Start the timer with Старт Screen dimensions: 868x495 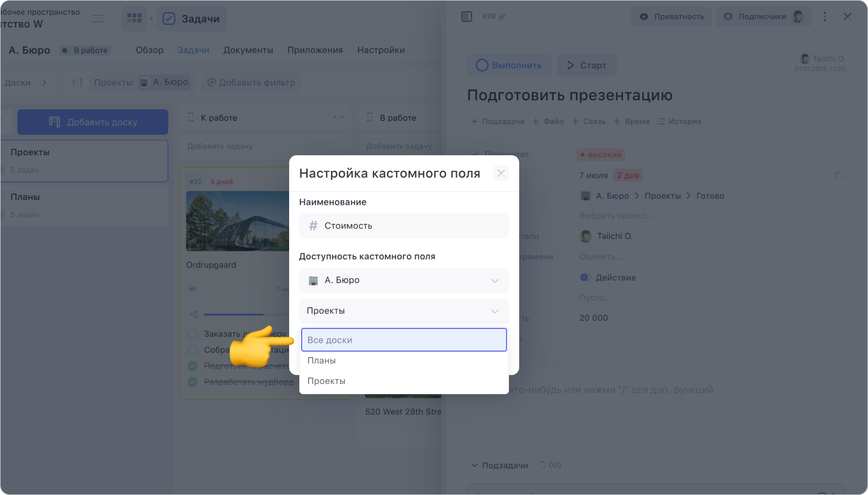click(x=587, y=65)
